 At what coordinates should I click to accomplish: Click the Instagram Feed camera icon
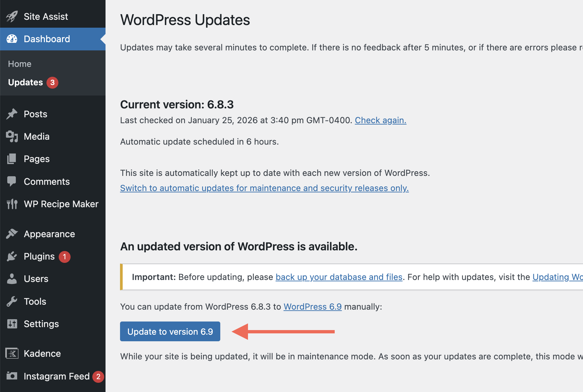[12, 376]
